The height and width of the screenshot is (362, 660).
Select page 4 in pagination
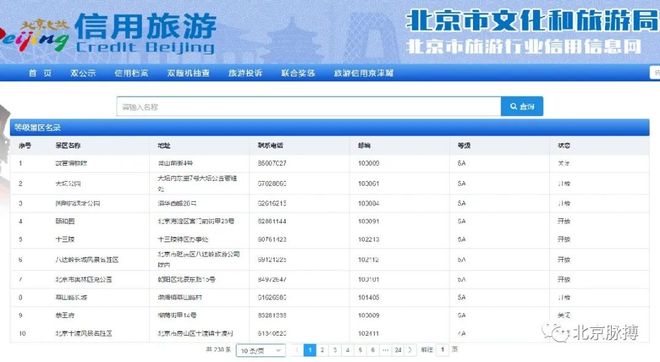[348, 350]
